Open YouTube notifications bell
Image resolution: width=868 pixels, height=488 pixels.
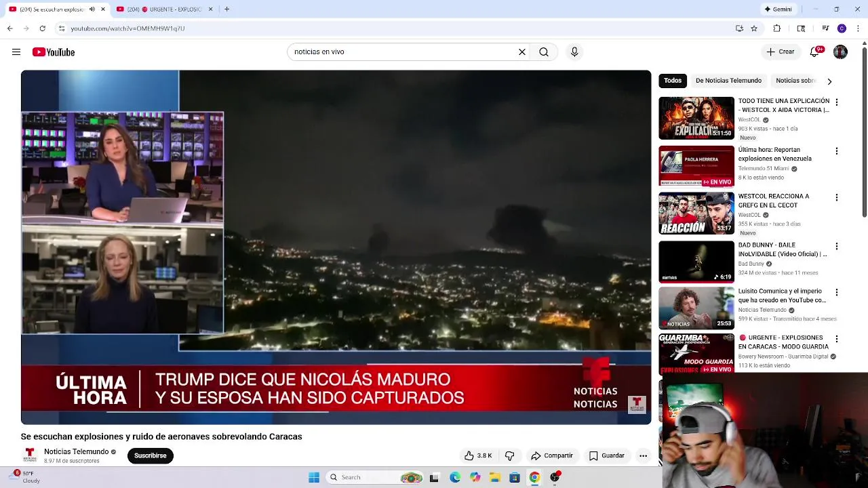(815, 52)
